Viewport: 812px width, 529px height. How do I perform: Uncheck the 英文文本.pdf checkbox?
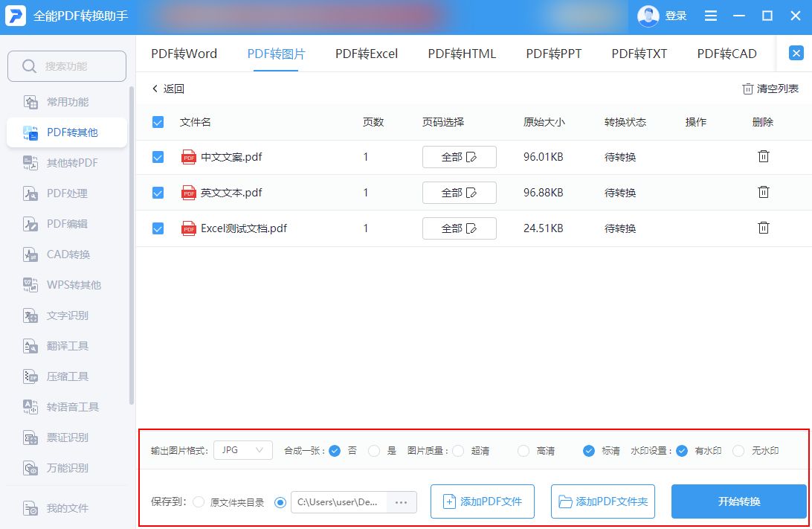tap(158, 193)
